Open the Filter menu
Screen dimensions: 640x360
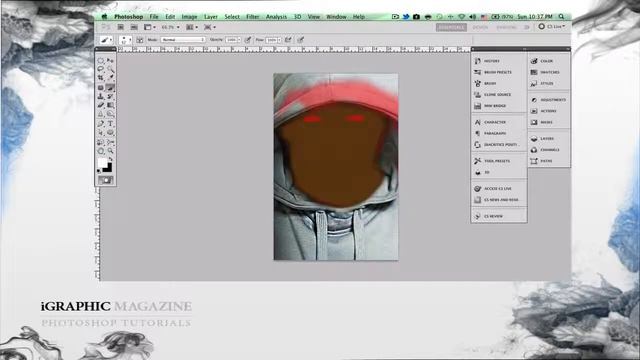[253, 17]
